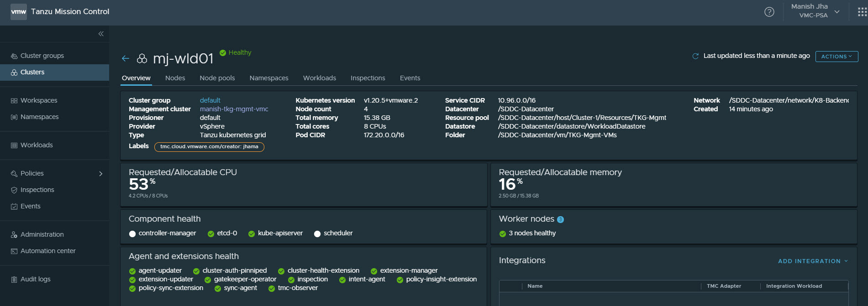Collapse the left navigation sidebar
The height and width of the screenshot is (306, 868).
pyautogui.click(x=101, y=34)
